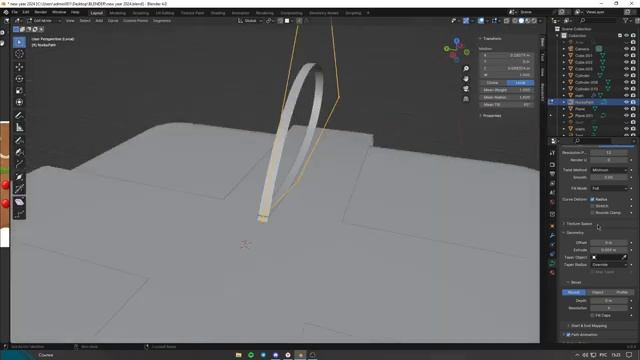Enable the Stretch checkbox
Viewport: 640px width, 360px height.
(592, 206)
